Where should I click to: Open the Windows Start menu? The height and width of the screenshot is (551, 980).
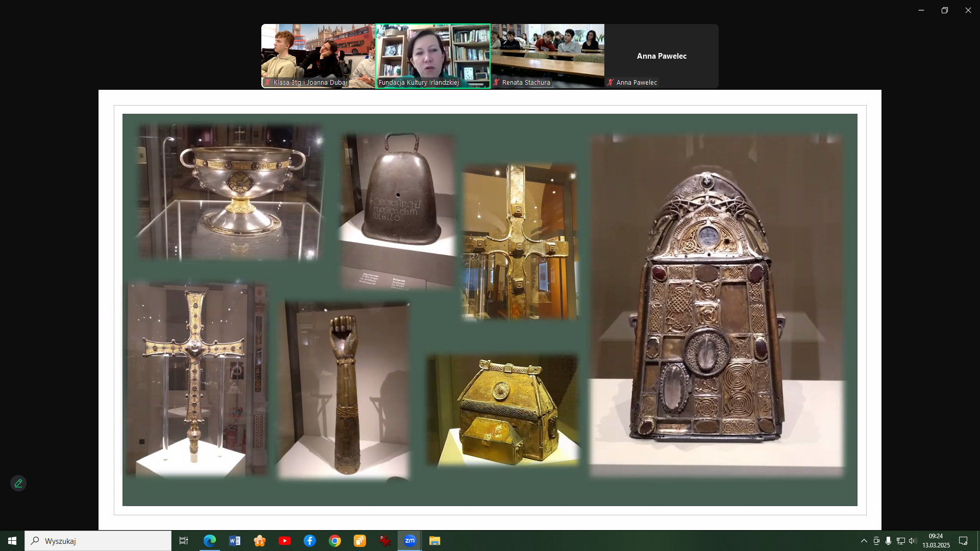pos(12,541)
